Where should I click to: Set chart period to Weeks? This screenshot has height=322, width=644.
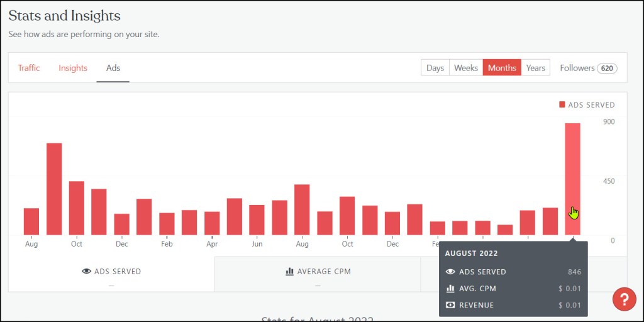point(466,68)
